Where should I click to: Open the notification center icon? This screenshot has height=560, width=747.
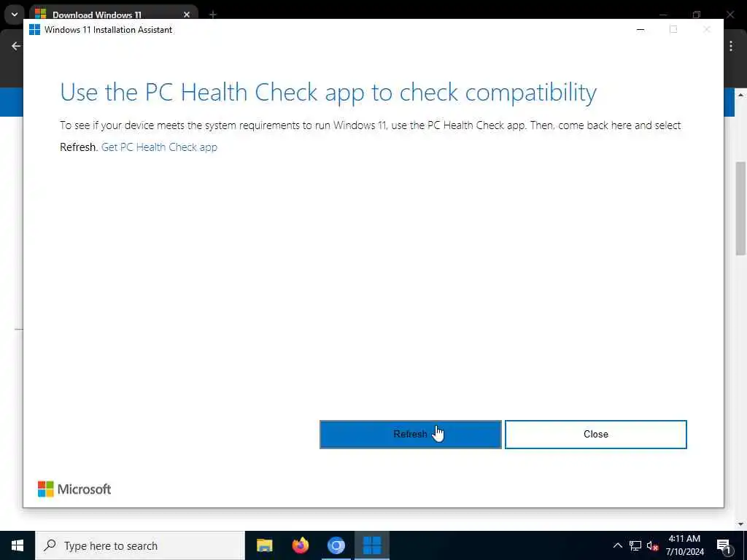click(x=724, y=545)
